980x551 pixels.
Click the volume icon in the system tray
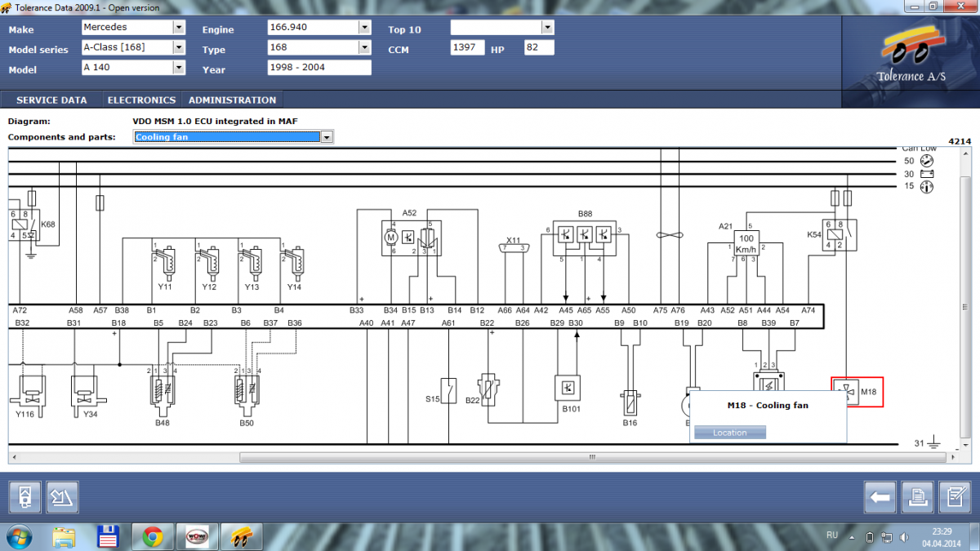(x=904, y=537)
